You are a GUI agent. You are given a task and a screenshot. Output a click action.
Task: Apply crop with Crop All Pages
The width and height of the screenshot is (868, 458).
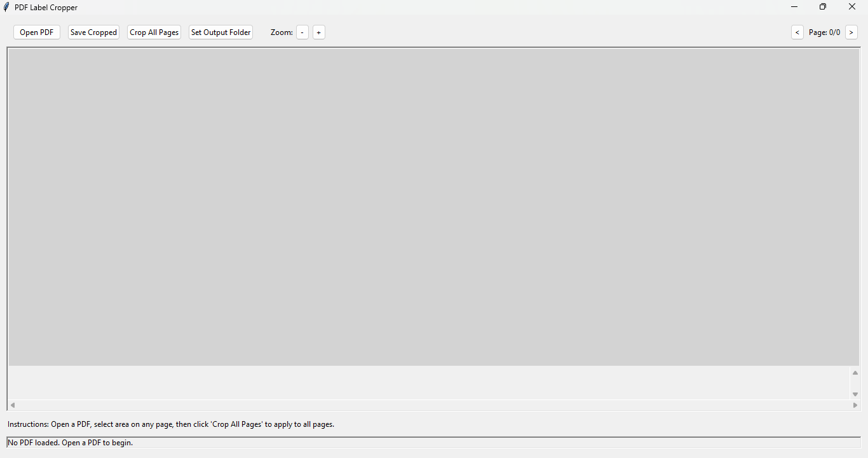(154, 32)
